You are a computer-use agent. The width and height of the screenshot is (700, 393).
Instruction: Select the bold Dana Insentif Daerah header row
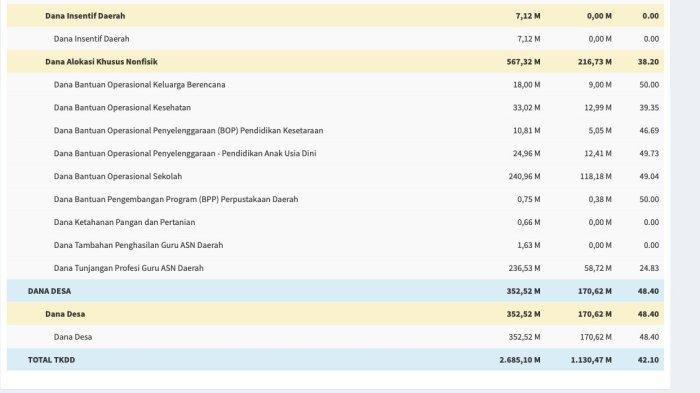coord(335,16)
